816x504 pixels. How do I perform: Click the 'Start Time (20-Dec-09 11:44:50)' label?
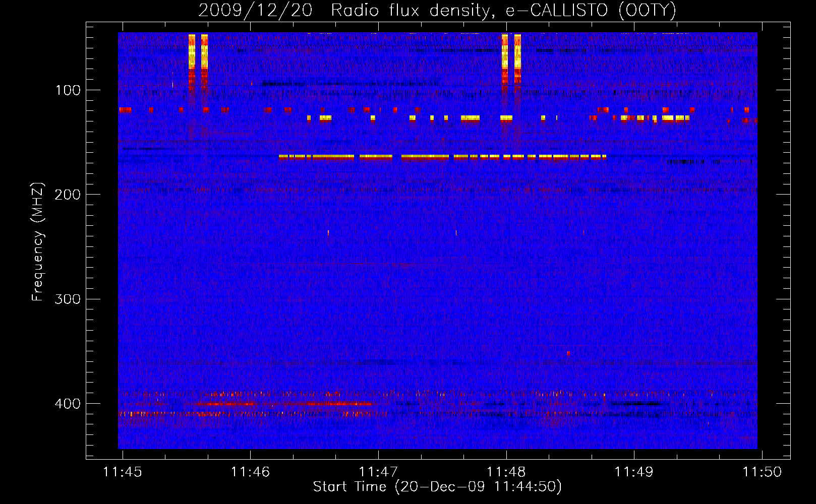point(437,487)
